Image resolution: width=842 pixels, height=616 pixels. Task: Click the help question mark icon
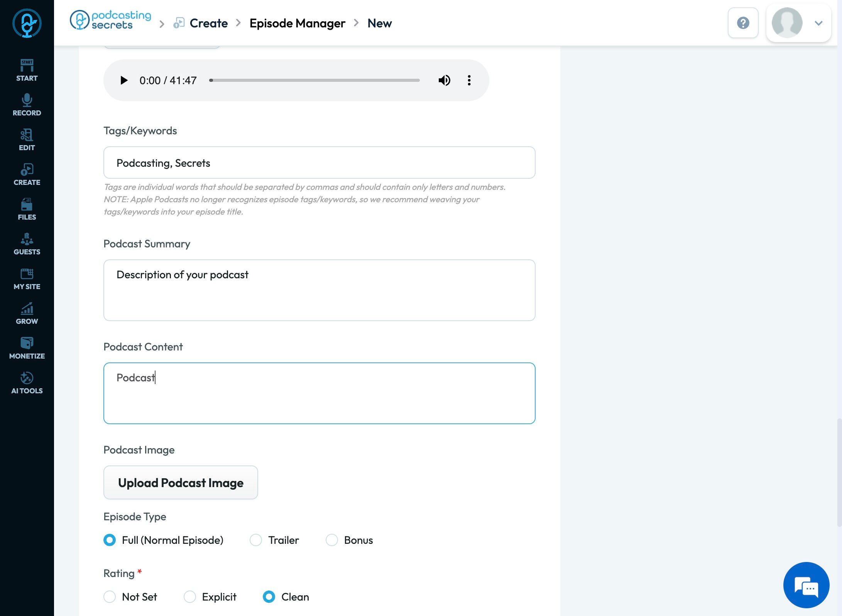(x=743, y=23)
